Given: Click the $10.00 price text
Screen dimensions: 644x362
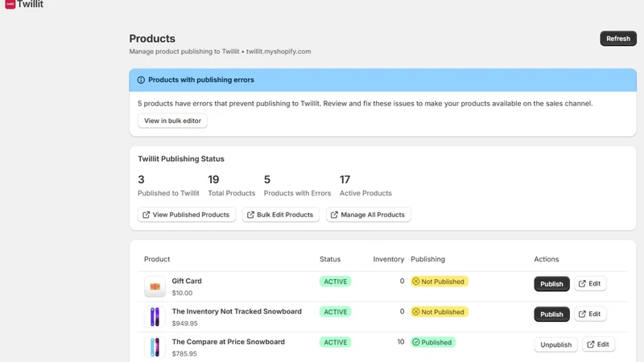Looking at the screenshot, I should [182, 293].
